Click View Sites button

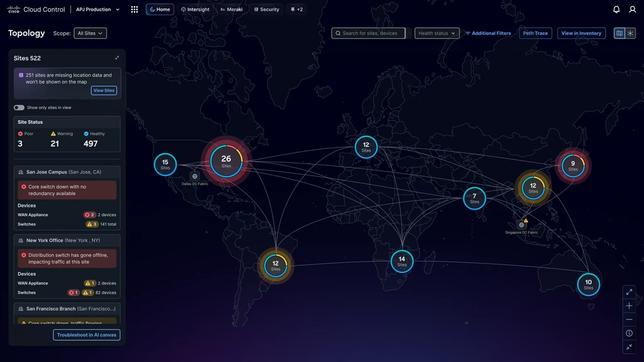coord(104,90)
